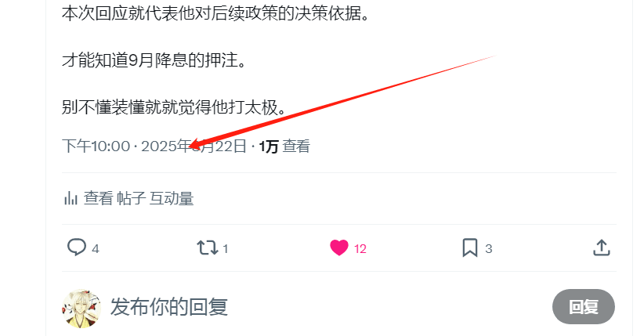Click the gray 回复 button
644x336 pixels.
[583, 306]
